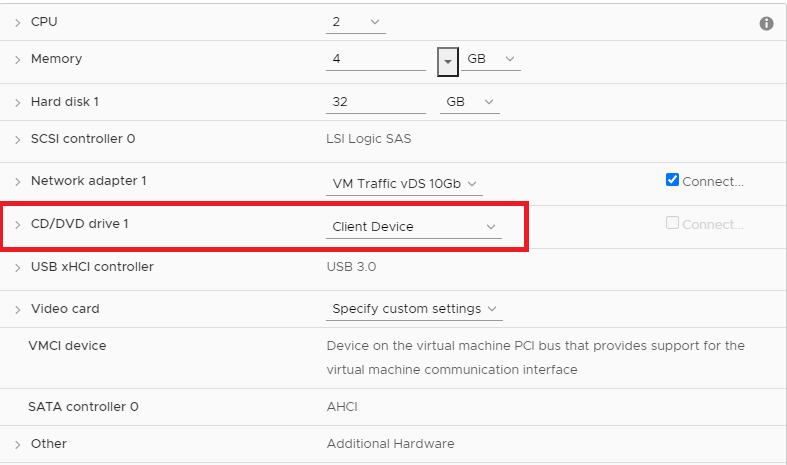The height and width of the screenshot is (465, 787).
Task: Uncheck Network adapter 1 Connect checkbox
Action: [x=672, y=181]
